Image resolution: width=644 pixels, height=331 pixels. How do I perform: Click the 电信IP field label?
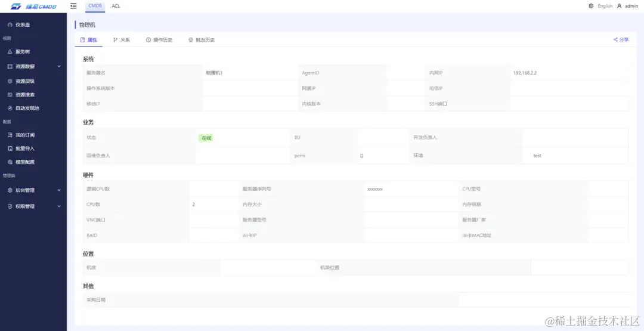click(436, 88)
